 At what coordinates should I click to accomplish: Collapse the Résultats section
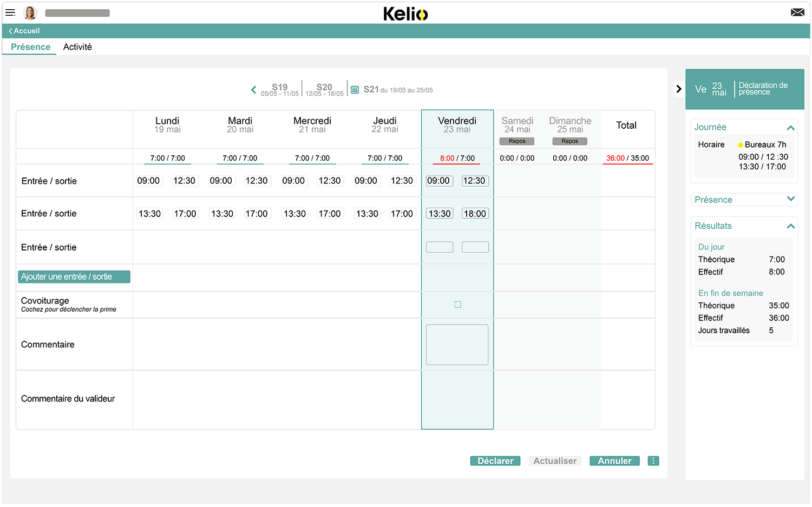[x=791, y=226]
